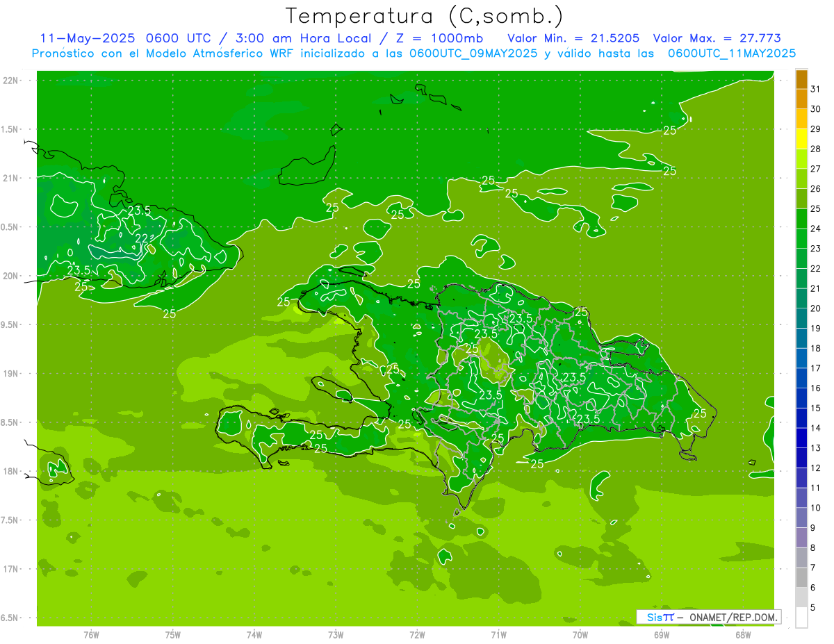Click legend value "16" on the color scale
The height and width of the screenshot is (644, 834).
(816, 388)
